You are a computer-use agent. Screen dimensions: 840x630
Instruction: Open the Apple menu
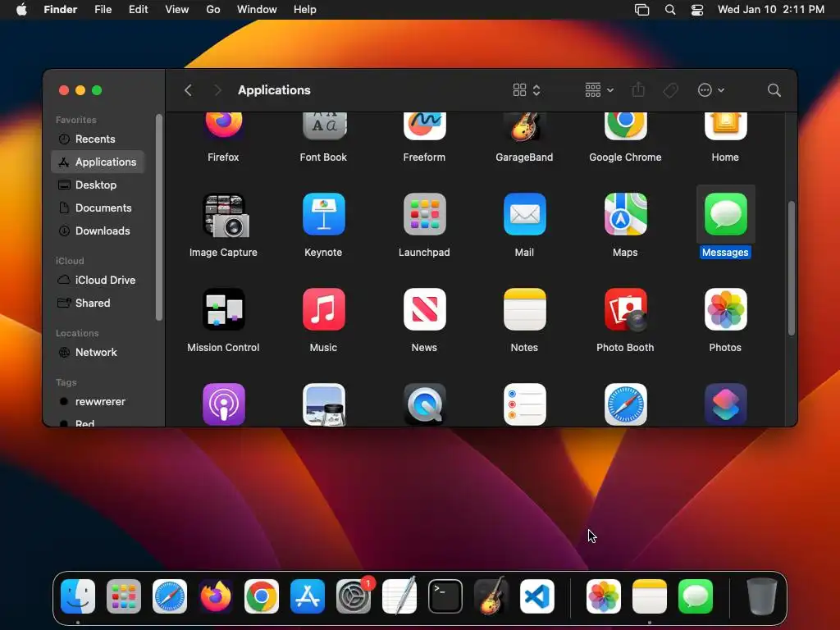point(21,10)
